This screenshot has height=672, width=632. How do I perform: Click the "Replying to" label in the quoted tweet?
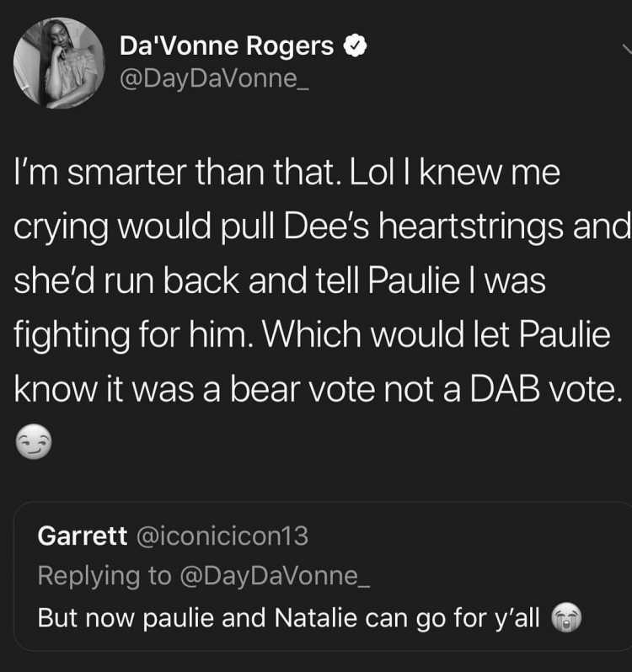click(104, 575)
